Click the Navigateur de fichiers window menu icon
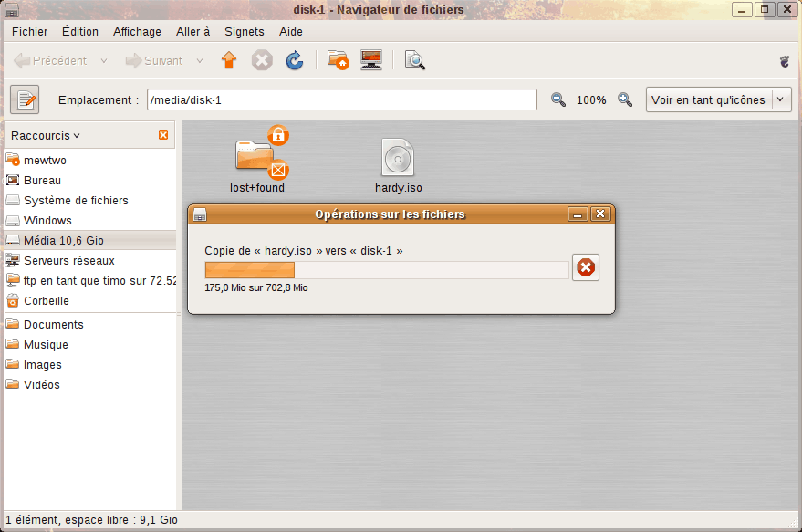The height and width of the screenshot is (532, 802). [11, 10]
